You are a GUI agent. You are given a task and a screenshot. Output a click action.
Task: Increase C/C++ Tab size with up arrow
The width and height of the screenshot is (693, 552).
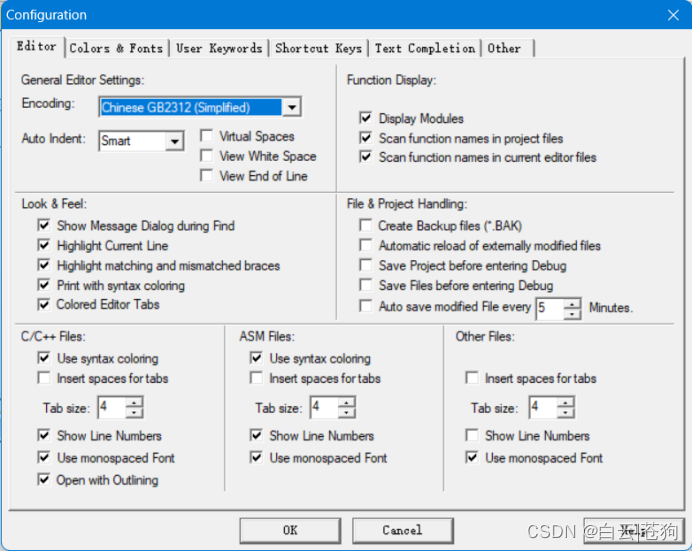pyautogui.click(x=134, y=402)
